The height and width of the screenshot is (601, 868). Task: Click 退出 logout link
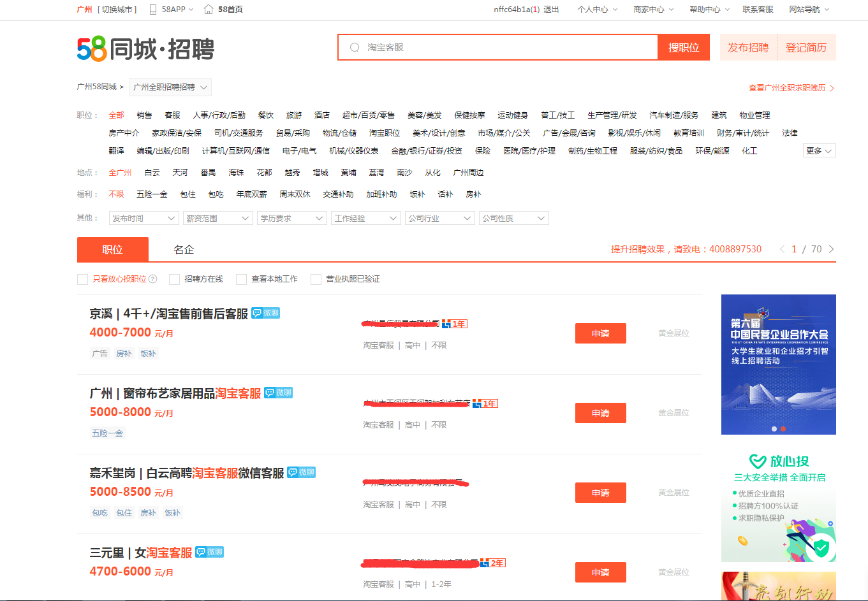pyautogui.click(x=551, y=10)
